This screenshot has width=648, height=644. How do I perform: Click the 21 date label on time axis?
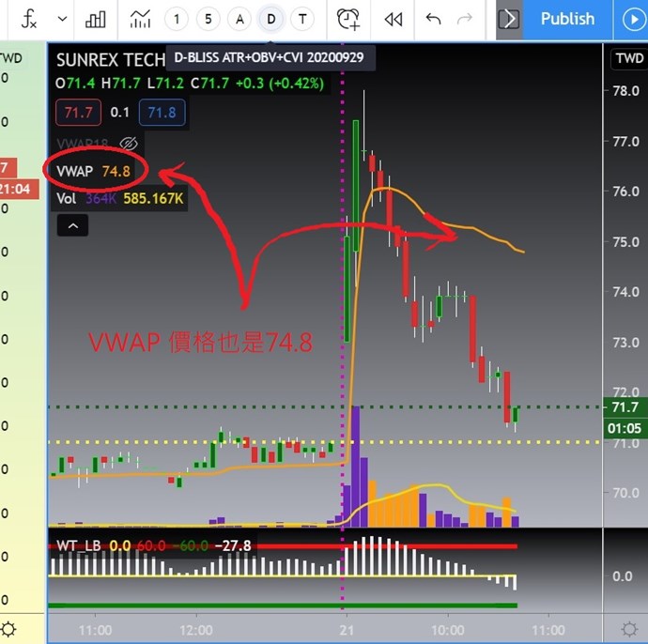347,630
